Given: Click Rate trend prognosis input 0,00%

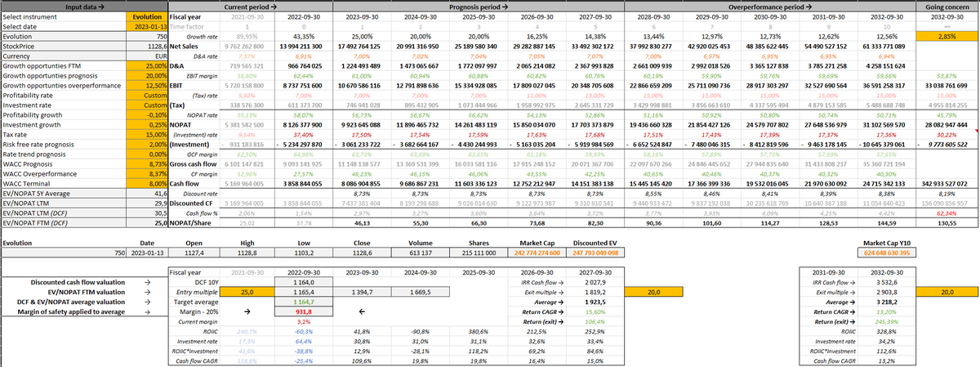Looking at the screenshot, I should (x=148, y=154).
